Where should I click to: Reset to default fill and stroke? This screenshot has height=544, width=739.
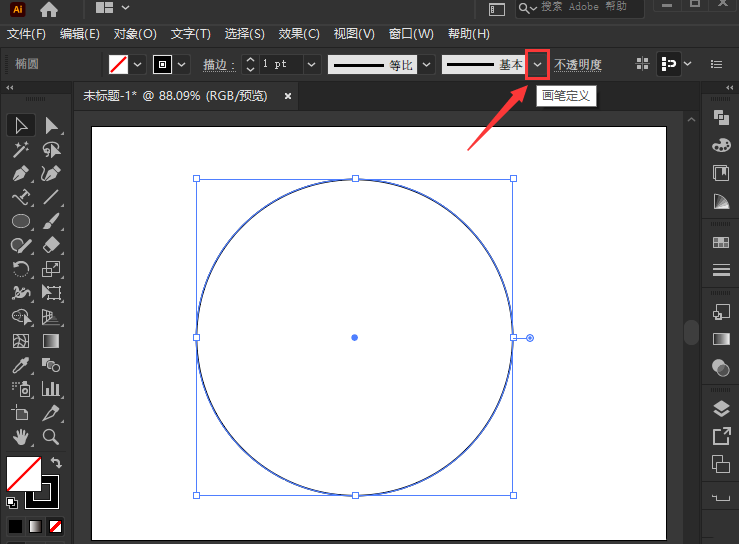(11, 502)
